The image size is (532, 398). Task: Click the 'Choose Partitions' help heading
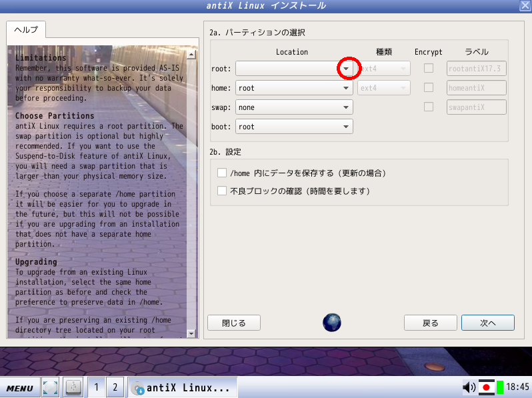55,116
